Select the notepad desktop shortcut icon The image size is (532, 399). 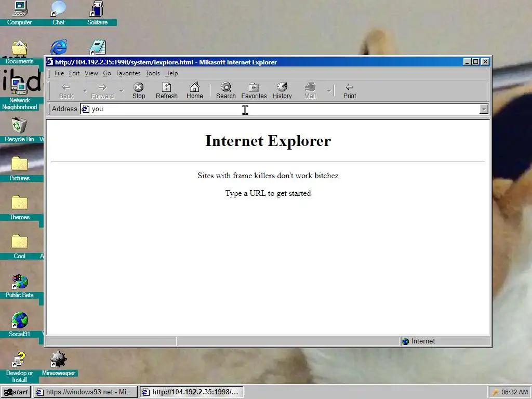coord(98,47)
